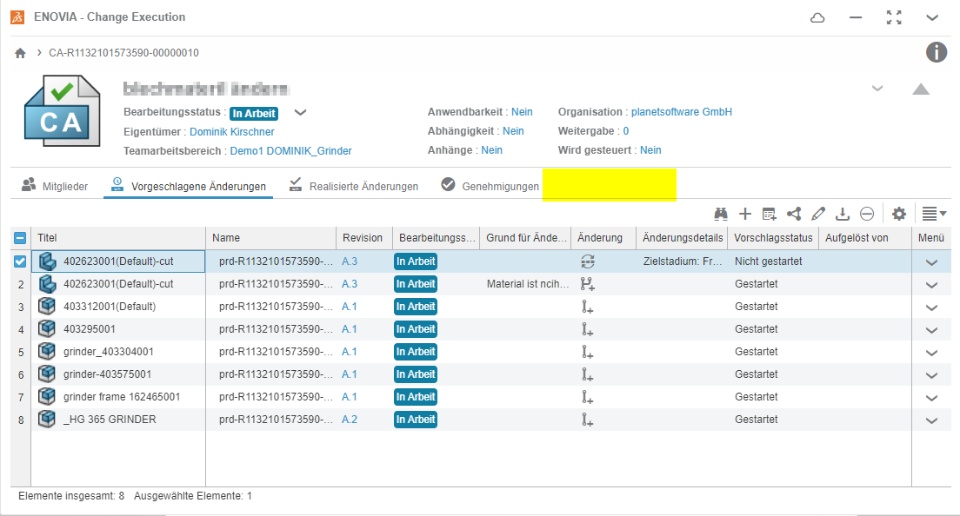Collapse header with the triangle arrow
The width and height of the screenshot is (960, 516).
click(921, 89)
